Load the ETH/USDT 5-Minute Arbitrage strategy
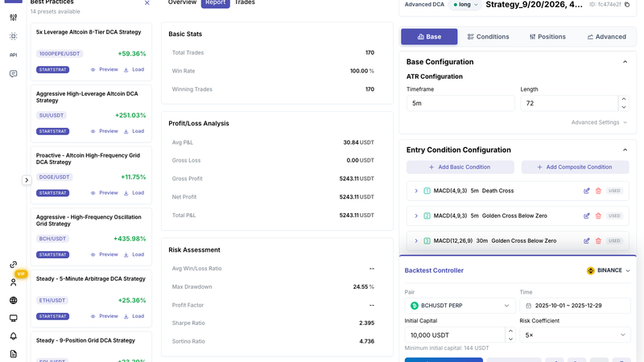644x362 pixels. [x=134, y=316]
